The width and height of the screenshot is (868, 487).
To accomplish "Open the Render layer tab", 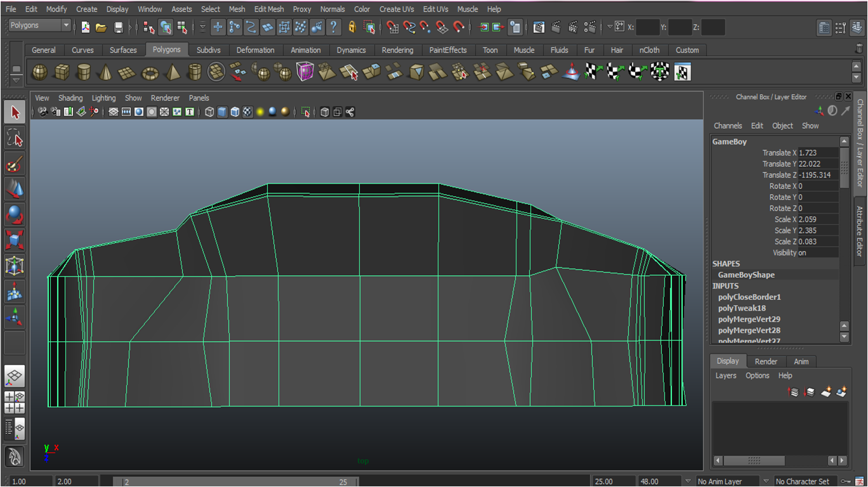I will 766,361.
